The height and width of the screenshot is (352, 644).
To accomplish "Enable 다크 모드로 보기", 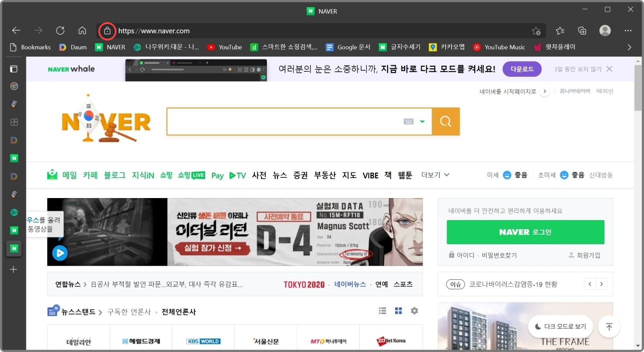I will point(560,327).
